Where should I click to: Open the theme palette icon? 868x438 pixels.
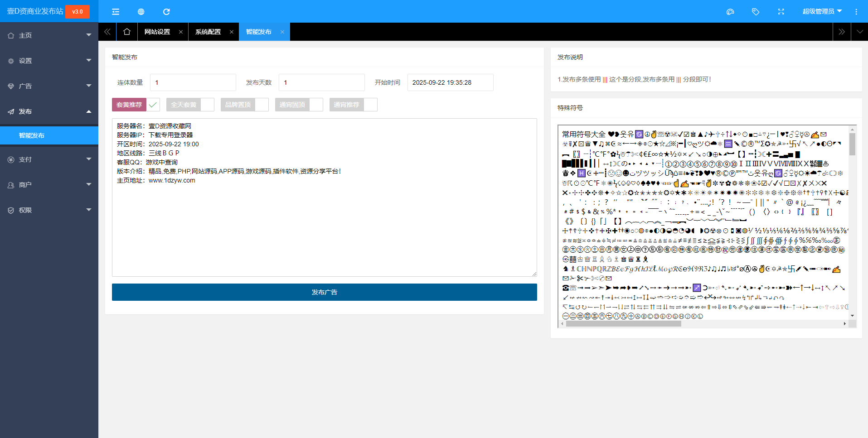730,11
